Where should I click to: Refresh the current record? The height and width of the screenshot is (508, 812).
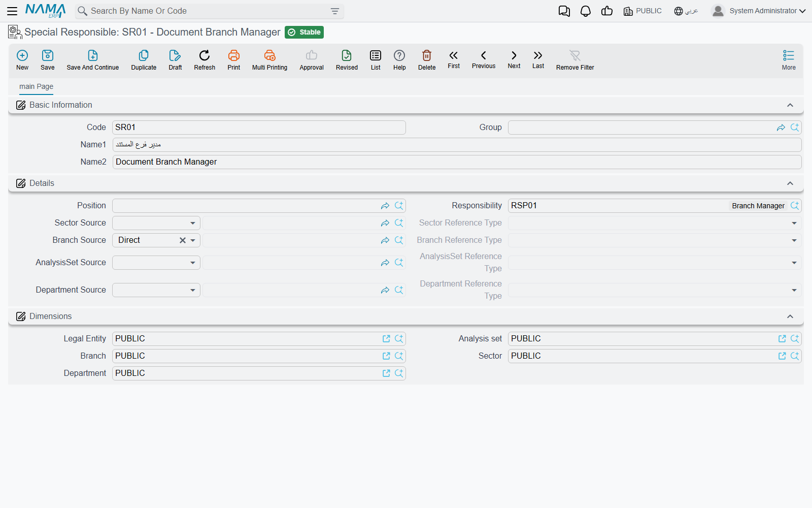click(205, 60)
